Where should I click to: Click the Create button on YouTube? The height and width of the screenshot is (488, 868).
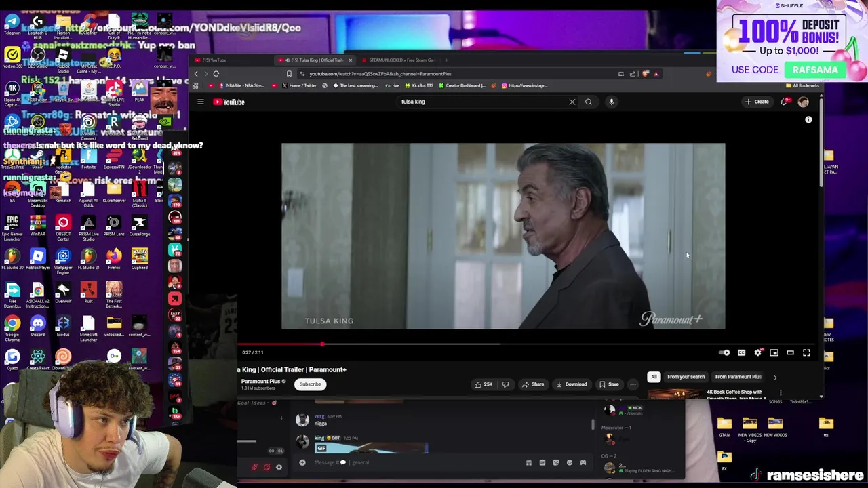point(757,102)
